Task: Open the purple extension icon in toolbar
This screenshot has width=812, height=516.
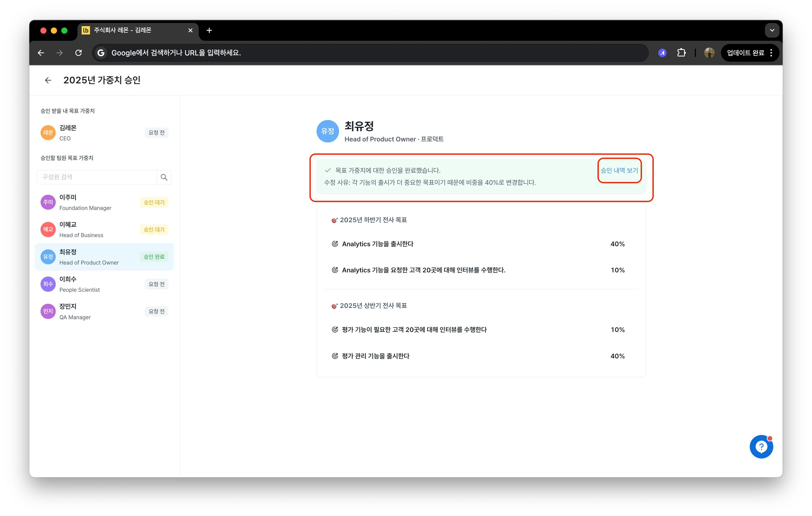Action: tap(662, 53)
